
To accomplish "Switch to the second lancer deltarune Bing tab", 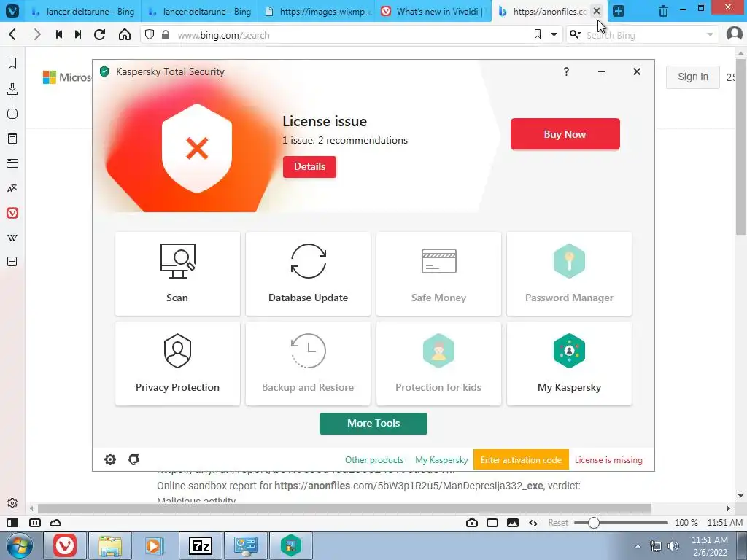I will pos(200,11).
